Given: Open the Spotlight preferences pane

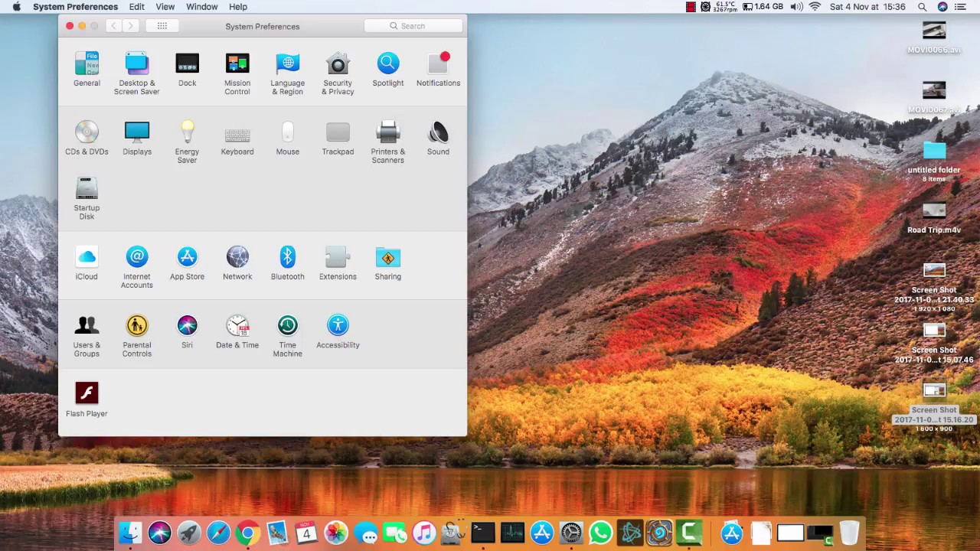Looking at the screenshot, I should point(388,69).
